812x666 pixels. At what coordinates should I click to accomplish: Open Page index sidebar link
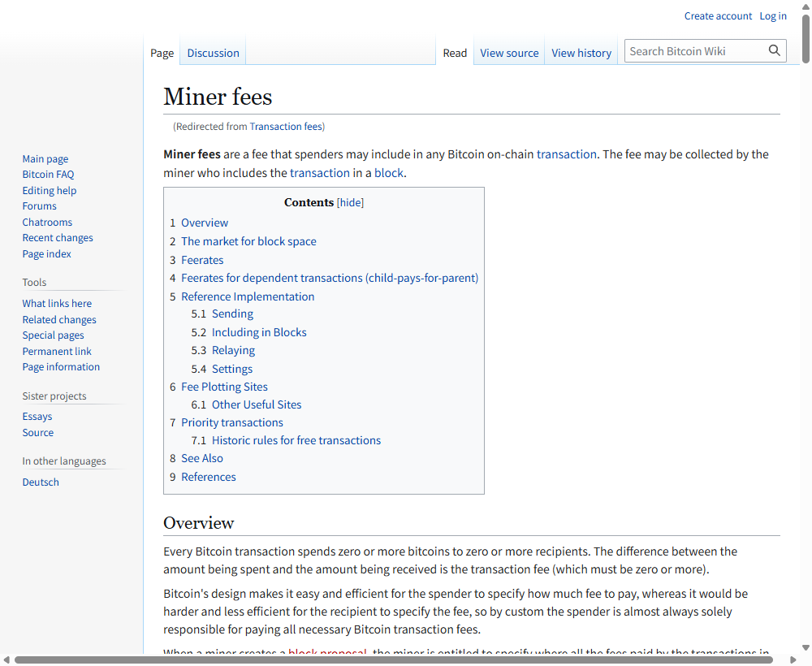pos(46,253)
